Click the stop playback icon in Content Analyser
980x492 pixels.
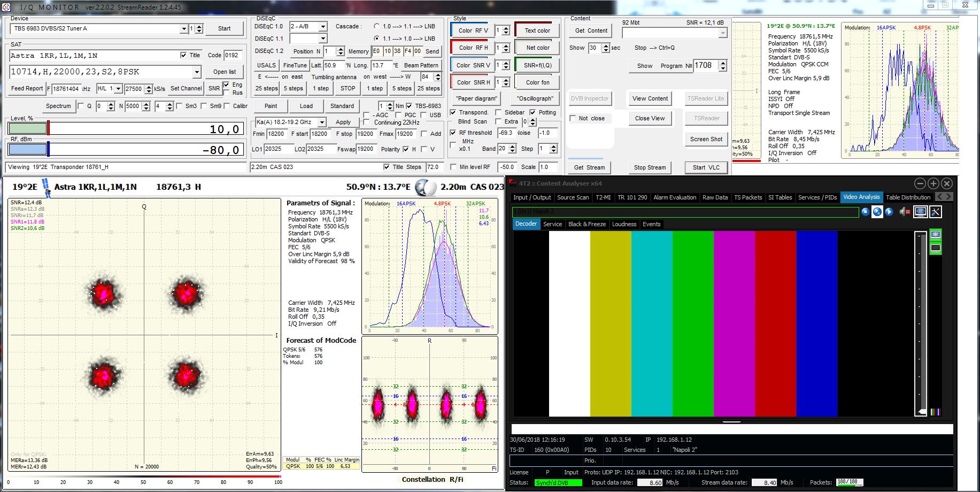(x=866, y=212)
